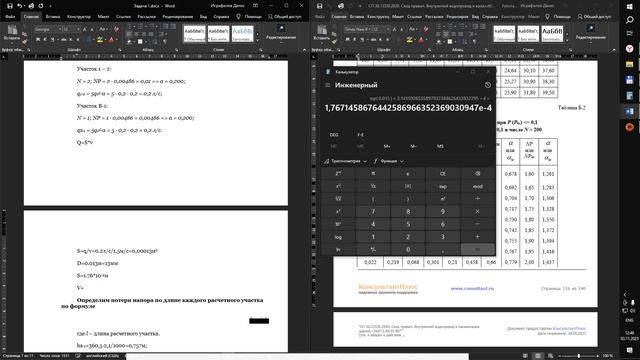Open font name dropdown in left Word
Image resolution: width=640 pixels, height=360 pixels.
click(x=60, y=29)
